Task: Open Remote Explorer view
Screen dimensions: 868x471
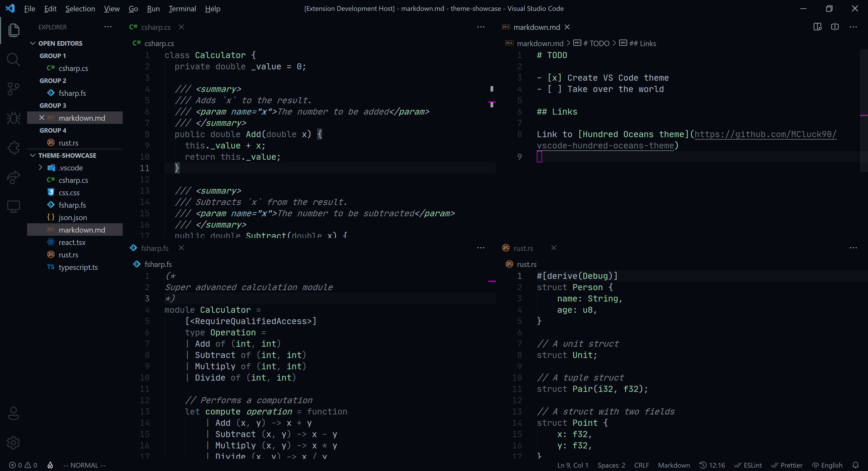Action: (x=14, y=206)
